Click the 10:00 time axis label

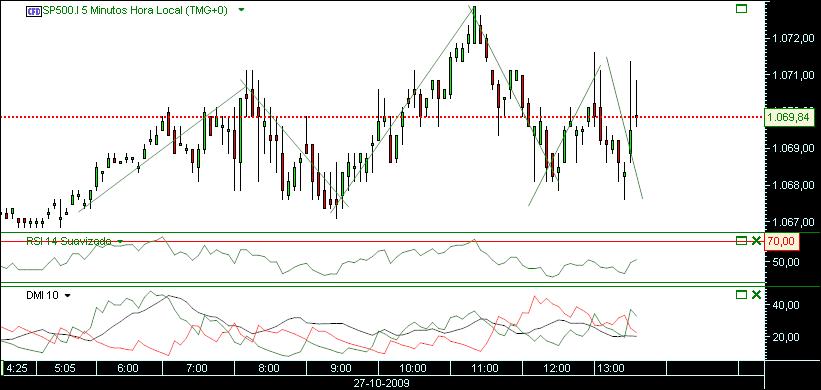(x=413, y=368)
